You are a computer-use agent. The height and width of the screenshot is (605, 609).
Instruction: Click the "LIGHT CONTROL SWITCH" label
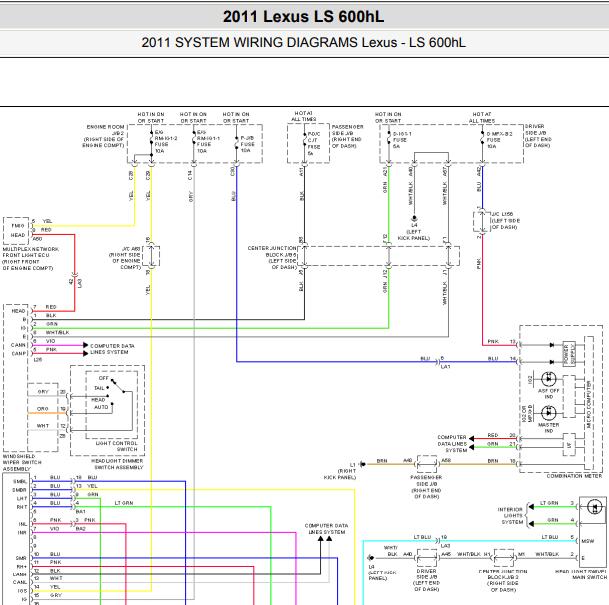(117, 446)
